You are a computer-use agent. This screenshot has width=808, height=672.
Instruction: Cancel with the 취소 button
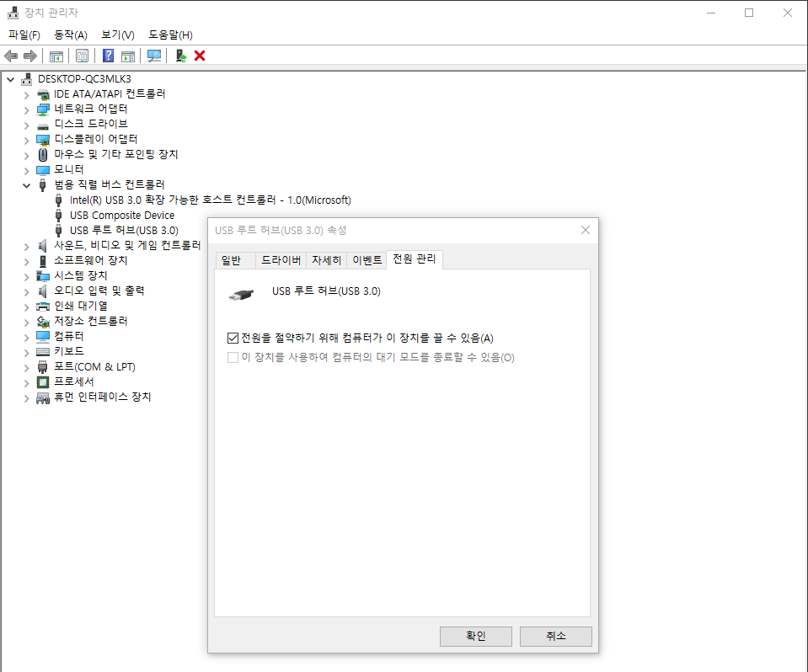[x=555, y=637]
